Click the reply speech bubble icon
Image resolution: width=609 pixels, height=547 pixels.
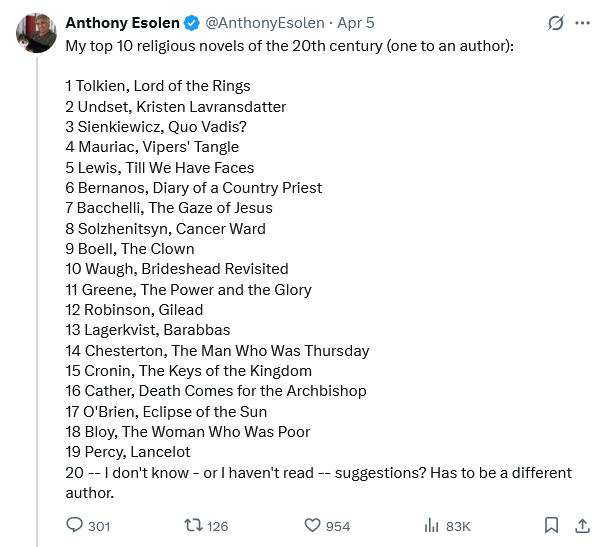tap(74, 525)
